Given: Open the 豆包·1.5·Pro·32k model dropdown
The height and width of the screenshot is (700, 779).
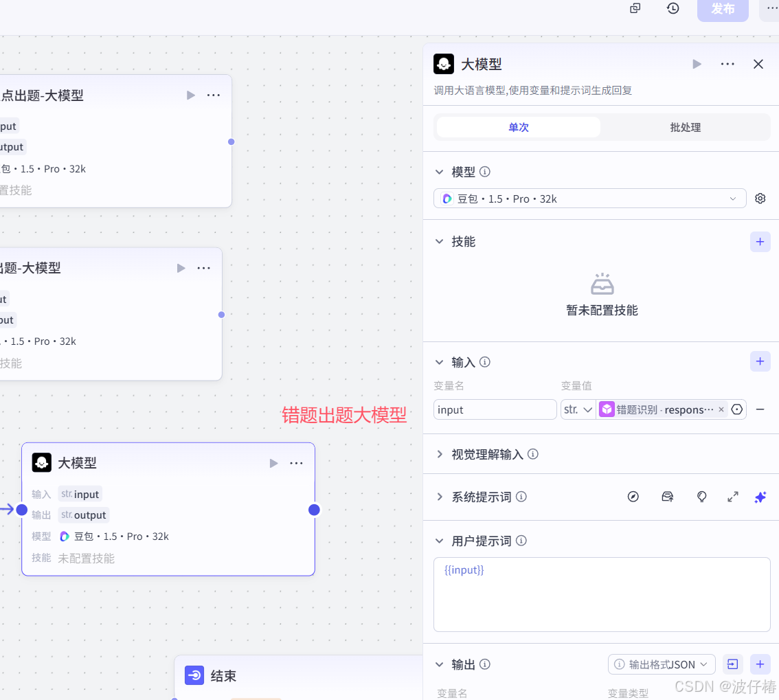Looking at the screenshot, I should coord(589,198).
